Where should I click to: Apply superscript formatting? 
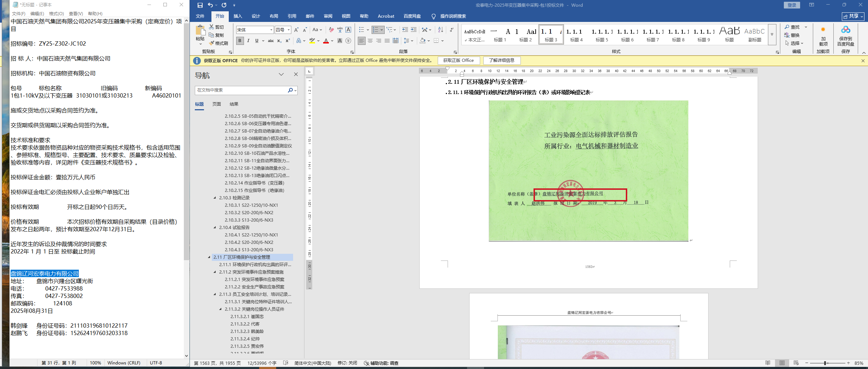288,41
